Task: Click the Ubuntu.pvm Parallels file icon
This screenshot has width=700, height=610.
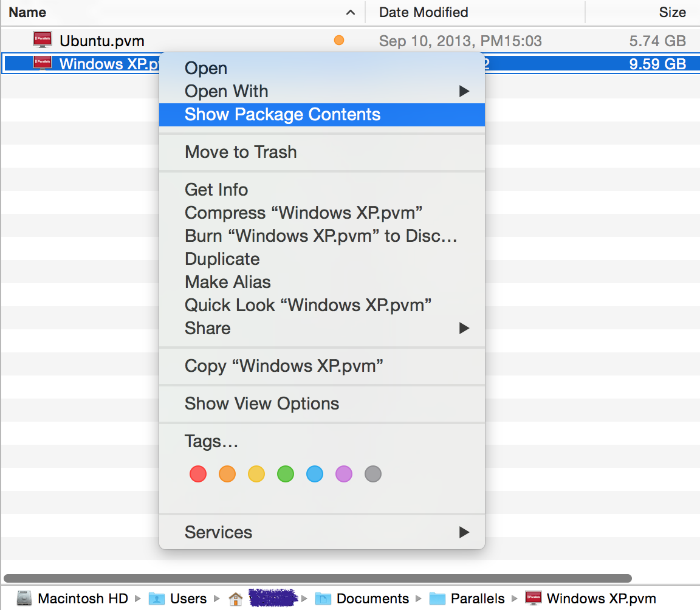Action: coord(43,41)
